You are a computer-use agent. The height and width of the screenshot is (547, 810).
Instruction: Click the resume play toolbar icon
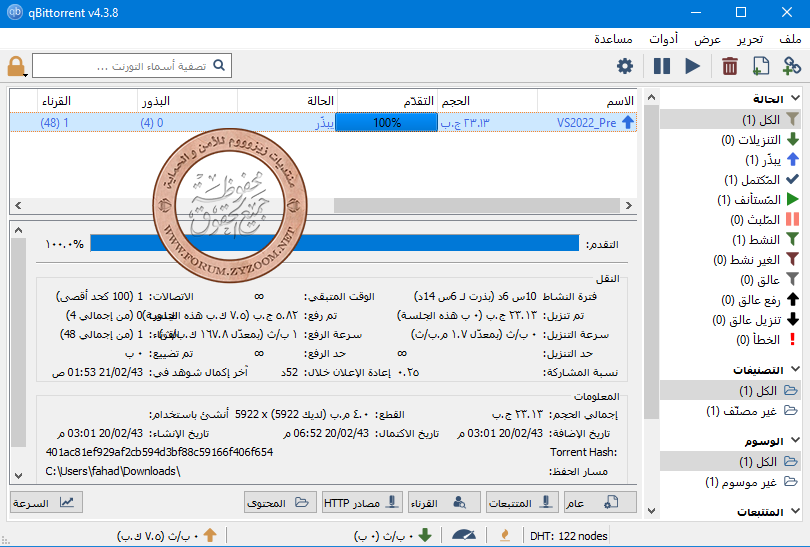pyautogui.click(x=692, y=66)
